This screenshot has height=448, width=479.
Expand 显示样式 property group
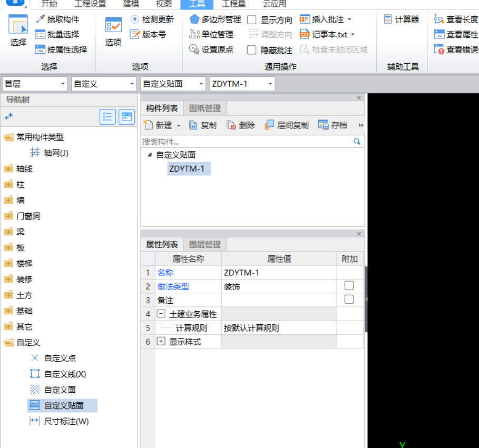coord(161,341)
